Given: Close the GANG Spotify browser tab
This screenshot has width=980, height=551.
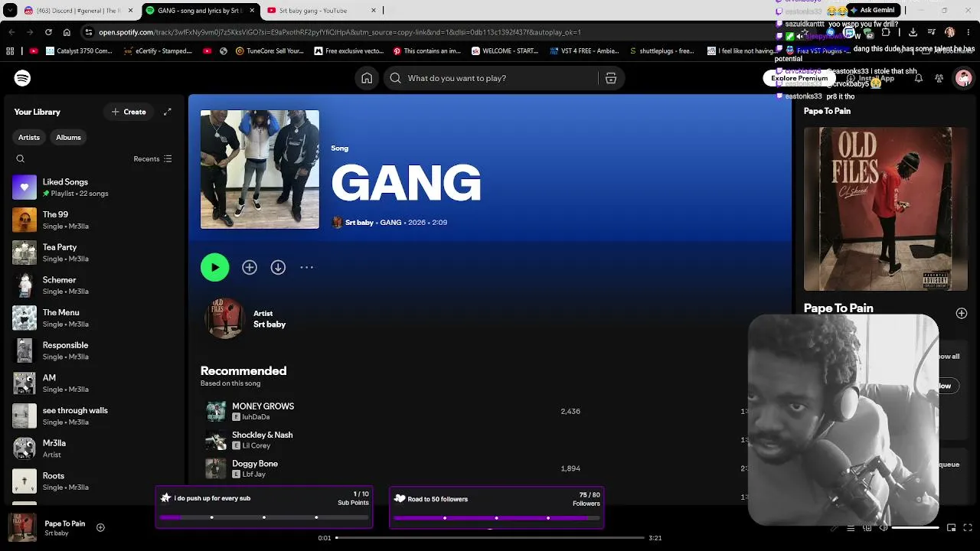Looking at the screenshot, I should pyautogui.click(x=252, y=11).
